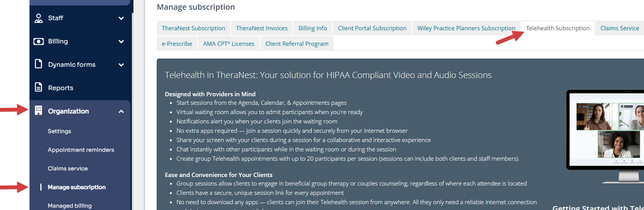Open Appointment reminders submenu item
644x210 pixels.
coord(81,150)
